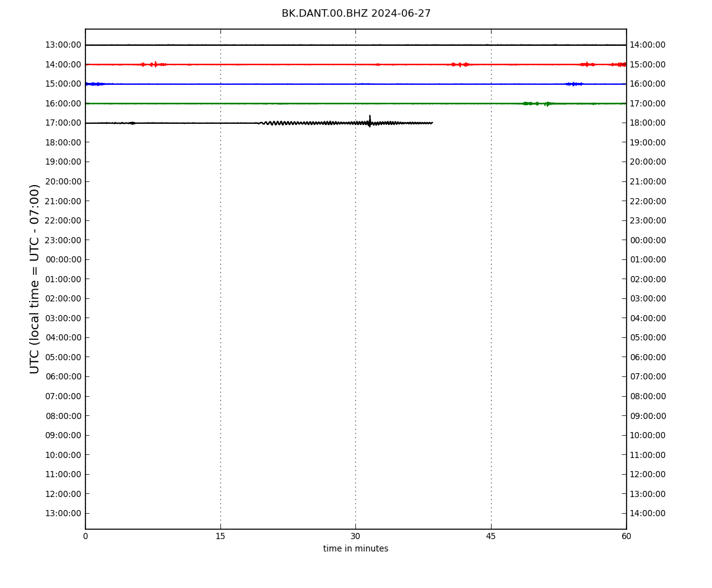Click right-axis label 18:00:00
This screenshot has width=712, height=588.
coord(648,123)
